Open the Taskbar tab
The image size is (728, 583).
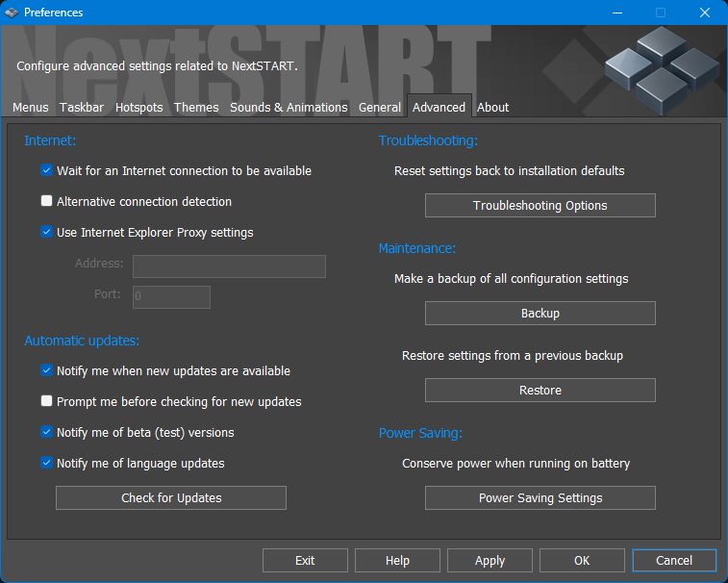click(82, 108)
